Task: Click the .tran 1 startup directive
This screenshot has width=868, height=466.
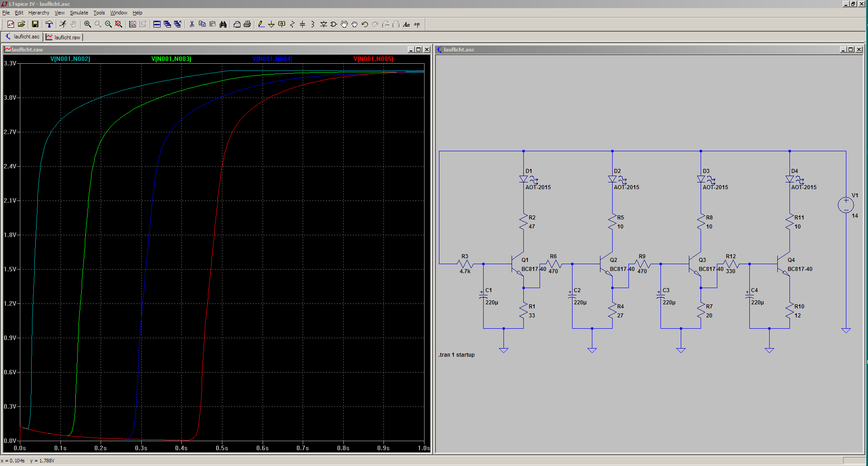Action: 457,355
